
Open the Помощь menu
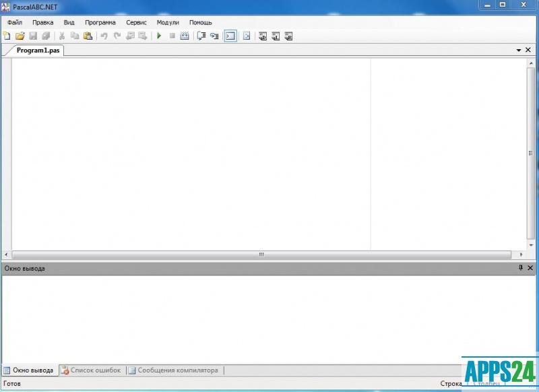coord(201,22)
